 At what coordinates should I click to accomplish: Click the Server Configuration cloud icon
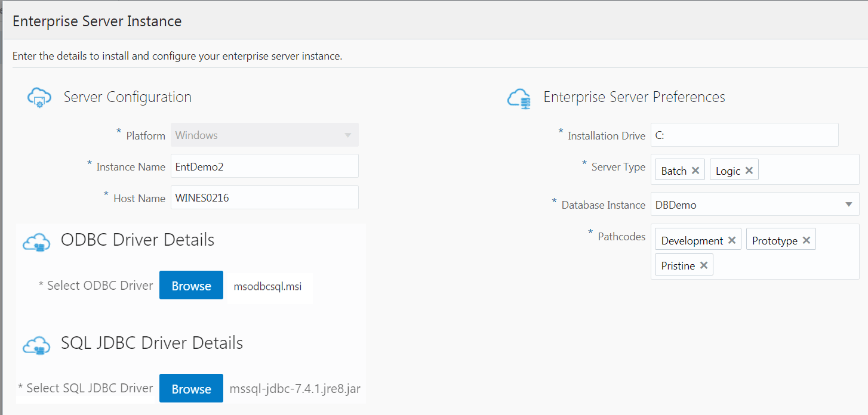pyautogui.click(x=40, y=97)
